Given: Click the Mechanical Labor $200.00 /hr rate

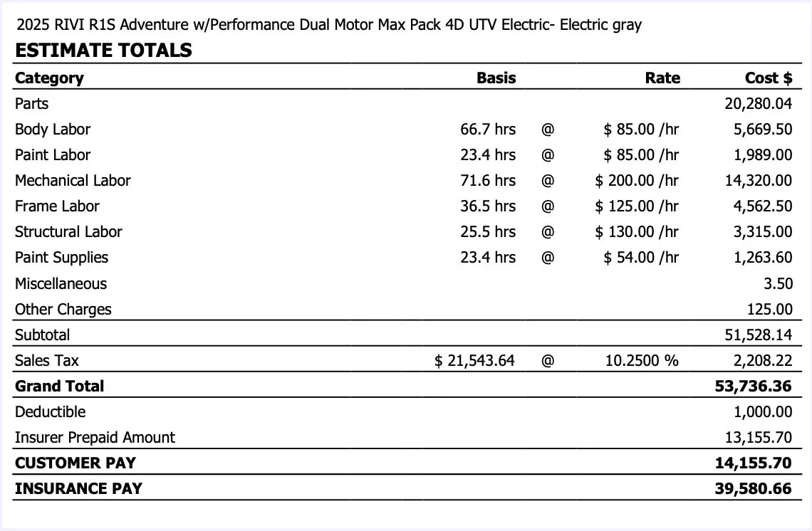Looking at the screenshot, I should tap(637, 181).
